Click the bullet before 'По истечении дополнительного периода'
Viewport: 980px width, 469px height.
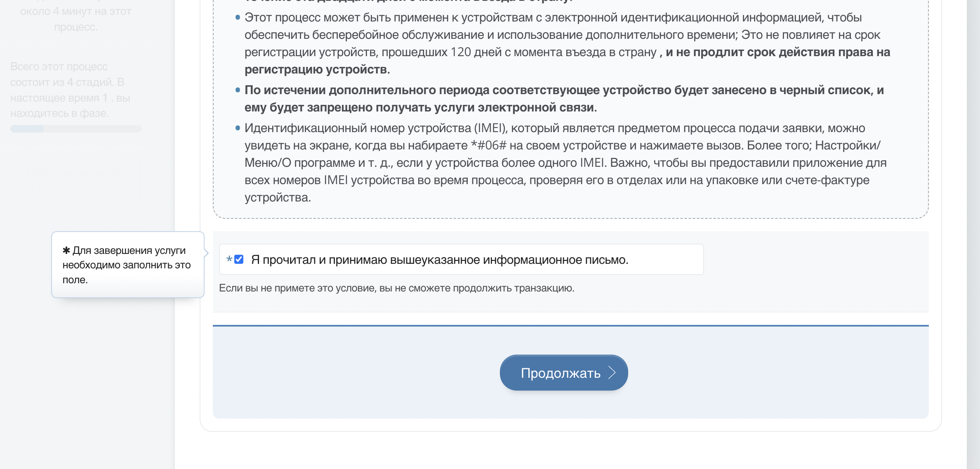pyautogui.click(x=238, y=90)
